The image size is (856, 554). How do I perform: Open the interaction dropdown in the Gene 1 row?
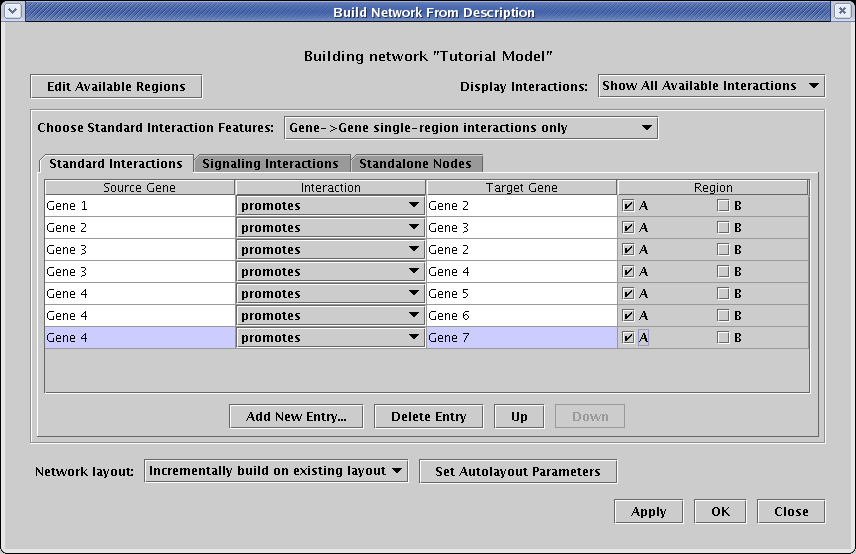click(x=330, y=206)
